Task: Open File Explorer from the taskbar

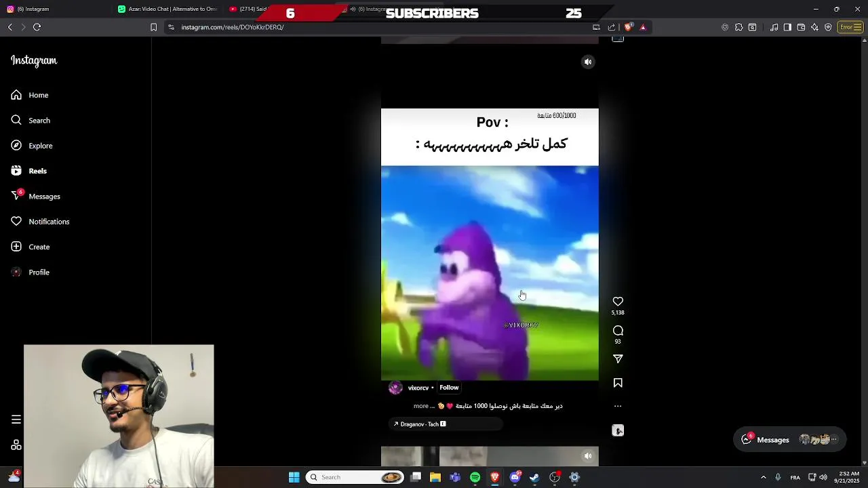Action: click(435, 477)
